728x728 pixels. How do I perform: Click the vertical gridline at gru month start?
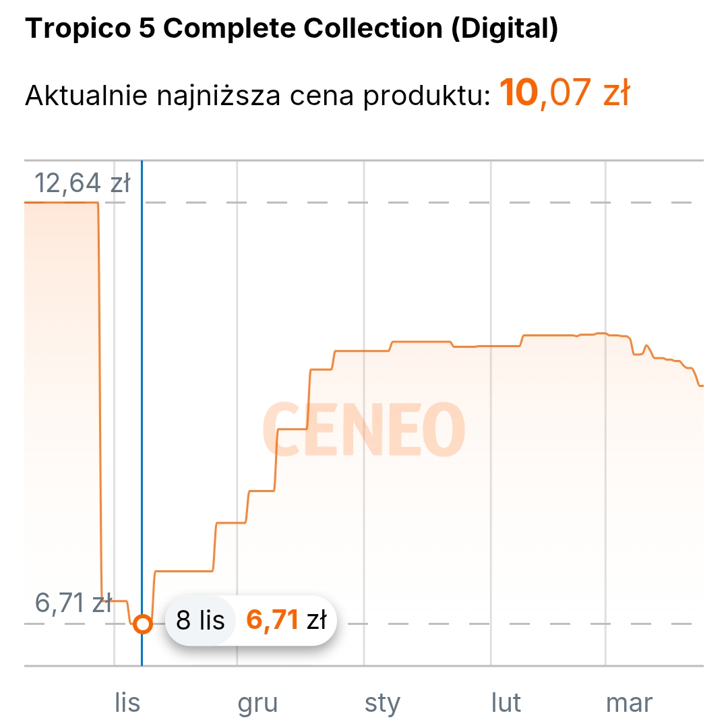tap(237, 270)
